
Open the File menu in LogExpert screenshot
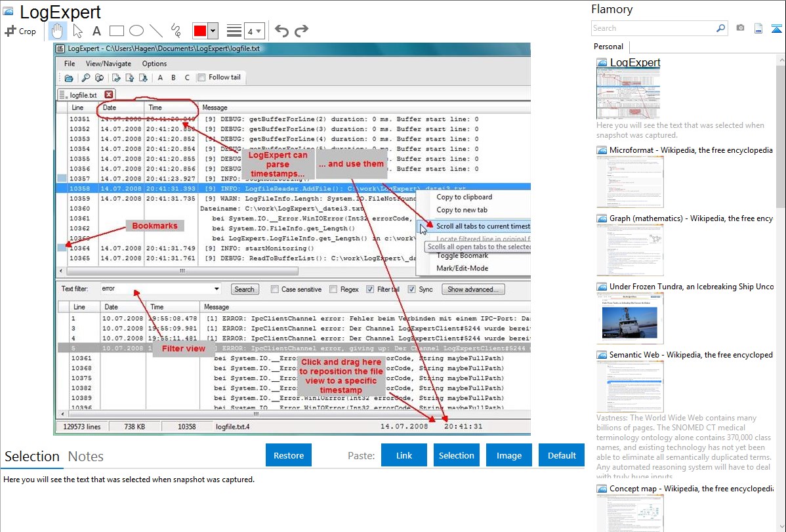point(70,64)
